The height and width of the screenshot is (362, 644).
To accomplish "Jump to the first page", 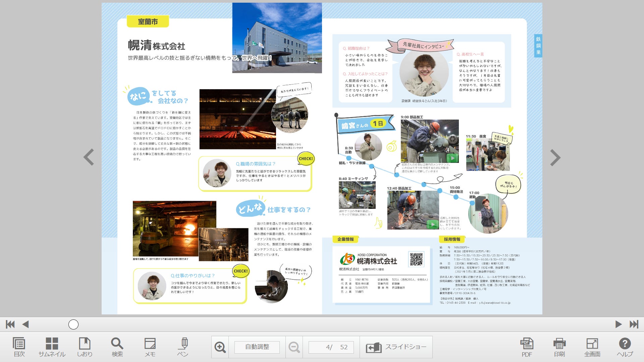I will point(10,324).
